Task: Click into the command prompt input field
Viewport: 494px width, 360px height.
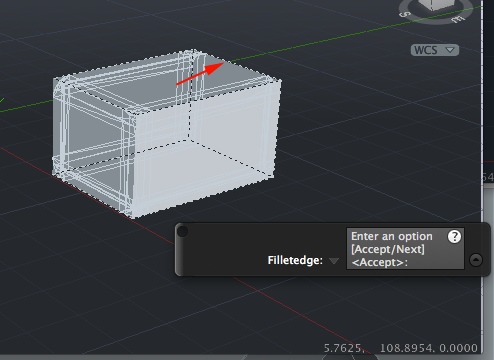Action: 405,249
